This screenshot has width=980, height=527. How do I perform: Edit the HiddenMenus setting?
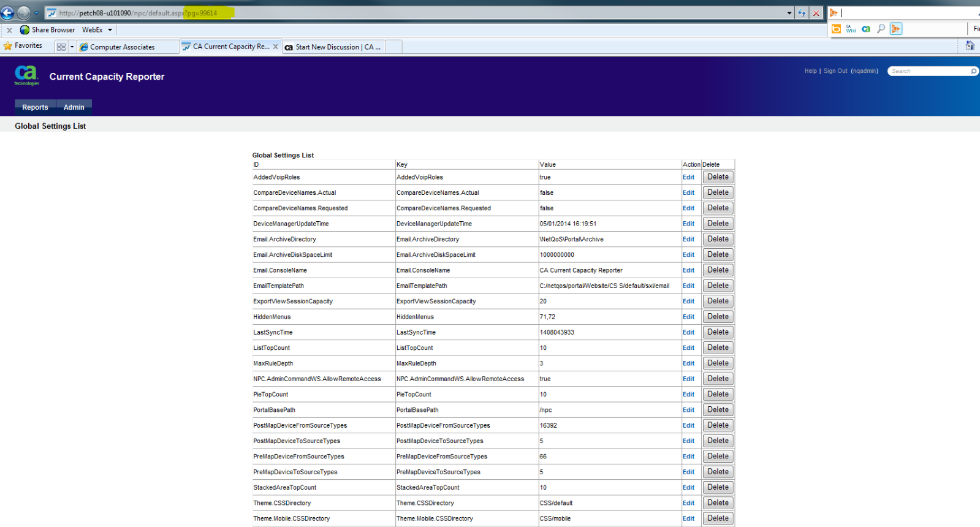click(x=688, y=317)
